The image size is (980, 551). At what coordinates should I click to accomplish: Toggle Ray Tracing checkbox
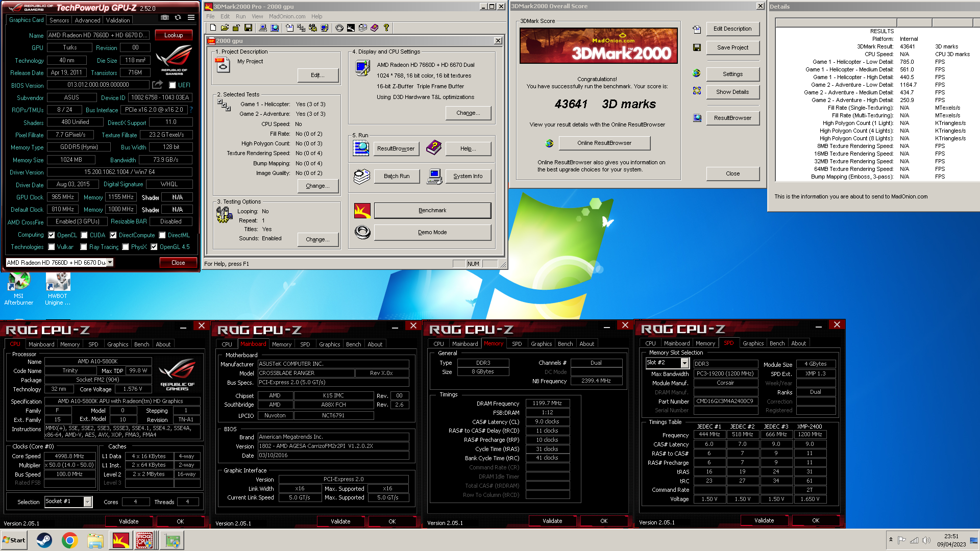[x=84, y=247]
